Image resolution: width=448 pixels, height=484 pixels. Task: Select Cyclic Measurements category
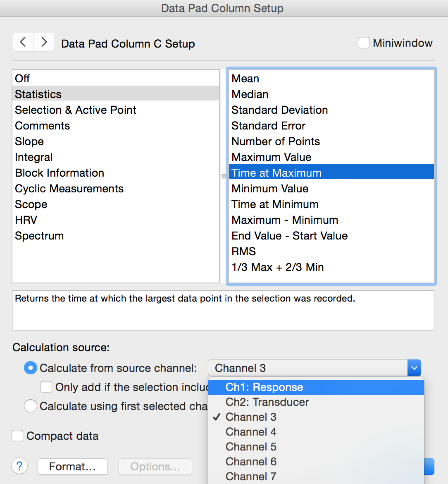(x=69, y=189)
